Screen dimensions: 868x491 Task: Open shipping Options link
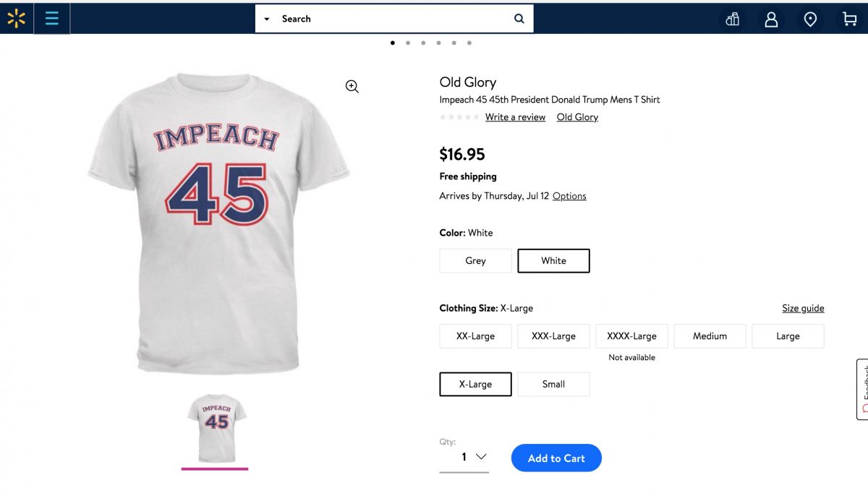point(569,196)
